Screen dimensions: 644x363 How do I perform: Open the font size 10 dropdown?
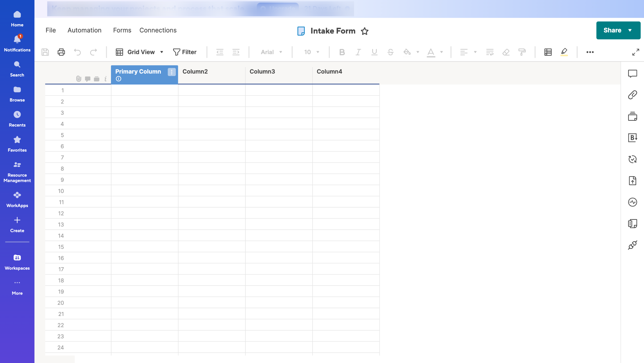pyautogui.click(x=311, y=52)
